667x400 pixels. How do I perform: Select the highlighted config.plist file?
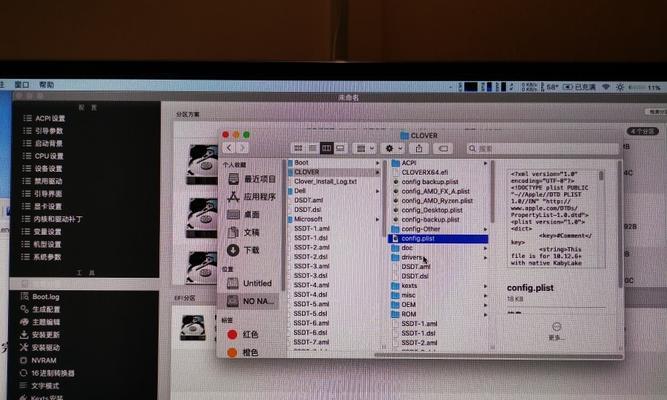(438, 239)
